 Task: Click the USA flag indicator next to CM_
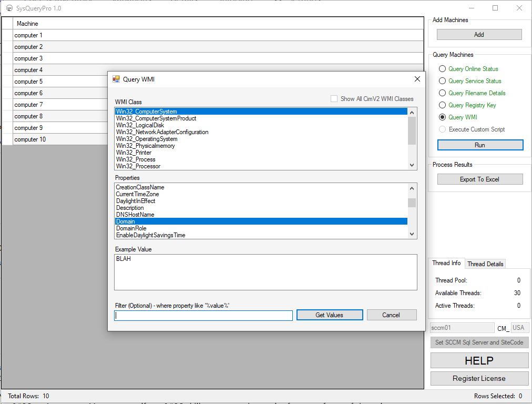coord(519,327)
